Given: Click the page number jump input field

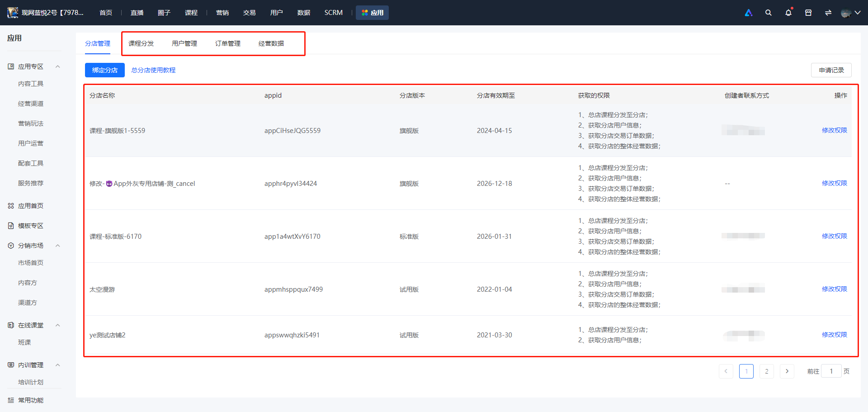Looking at the screenshot, I should [x=831, y=371].
